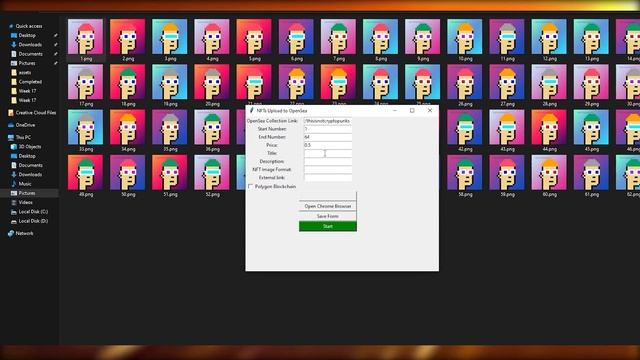This screenshot has height=360, width=640.
Task: Click the feather icon in dialog title bar
Action: point(251,110)
